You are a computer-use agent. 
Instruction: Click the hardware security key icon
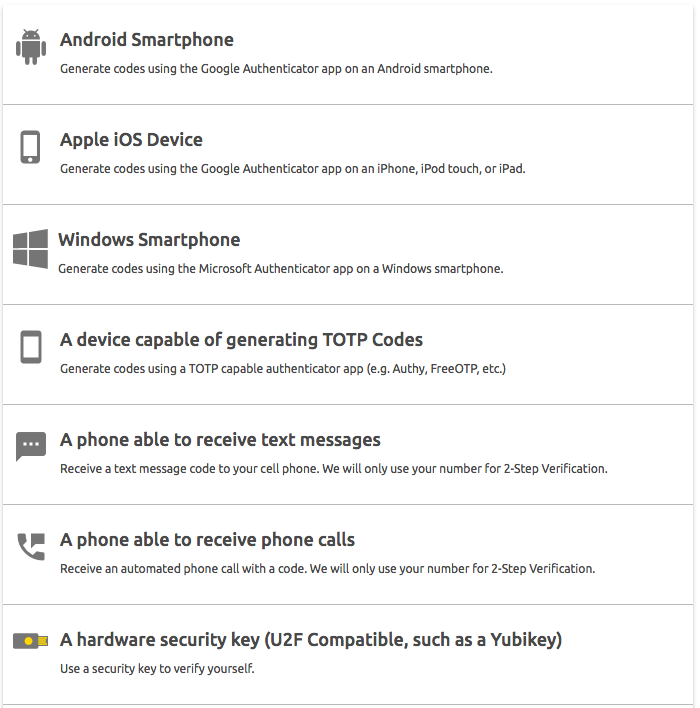[x=30, y=641]
